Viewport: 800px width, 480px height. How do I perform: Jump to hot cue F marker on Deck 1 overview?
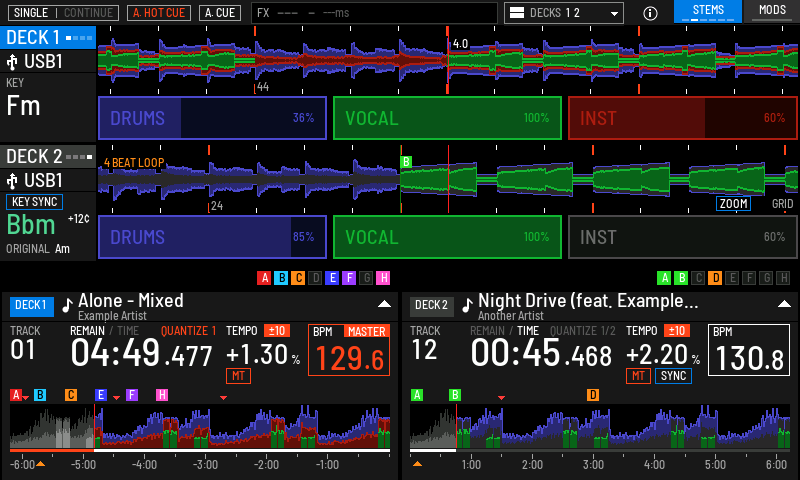(132, 395)
